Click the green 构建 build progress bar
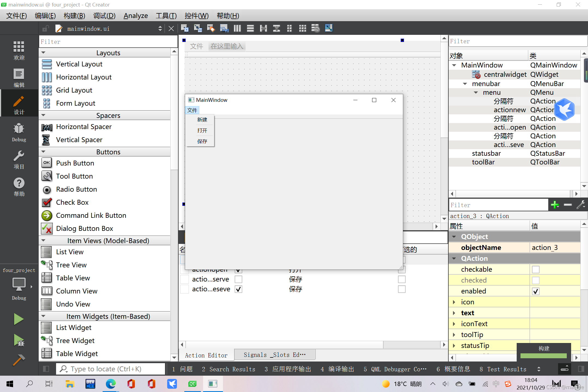The image size is (588, 392). pos(543,356)
